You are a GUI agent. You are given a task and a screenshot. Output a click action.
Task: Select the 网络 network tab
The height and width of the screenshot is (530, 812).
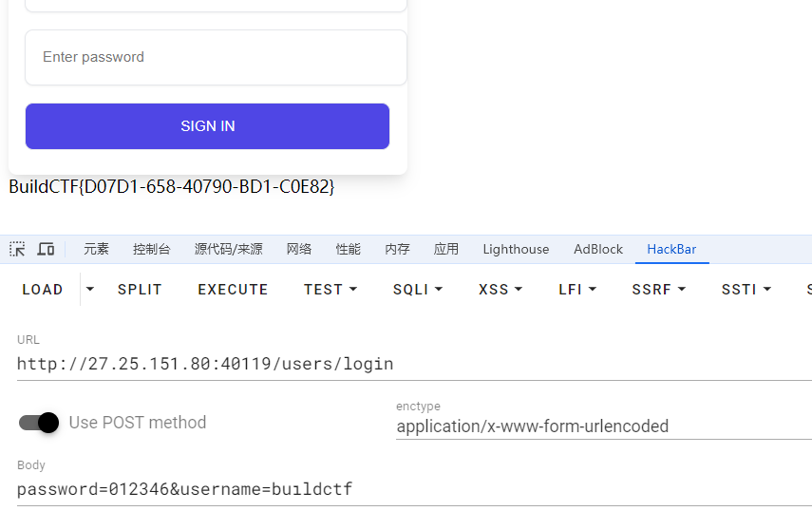click(299, 249)
